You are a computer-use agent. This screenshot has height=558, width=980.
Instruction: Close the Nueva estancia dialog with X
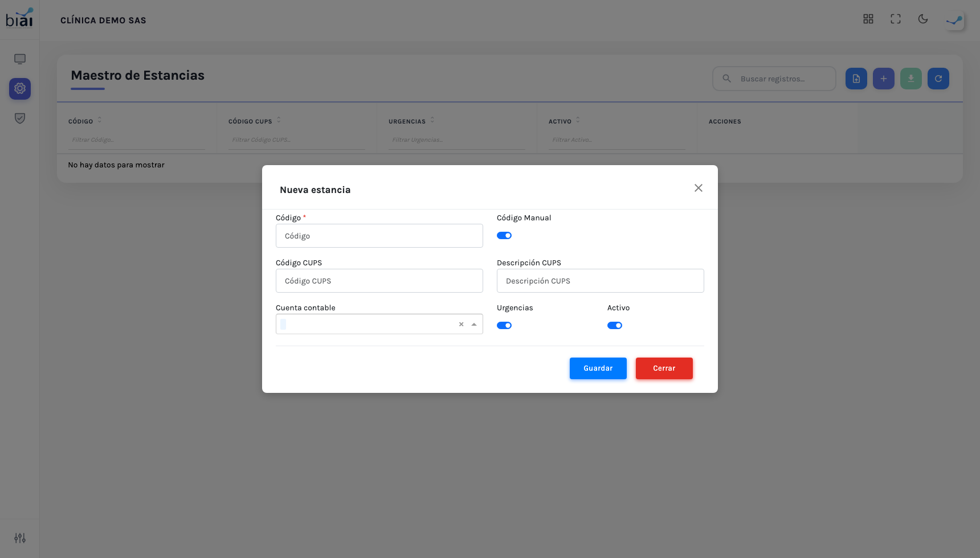click(x=699, y=188)
